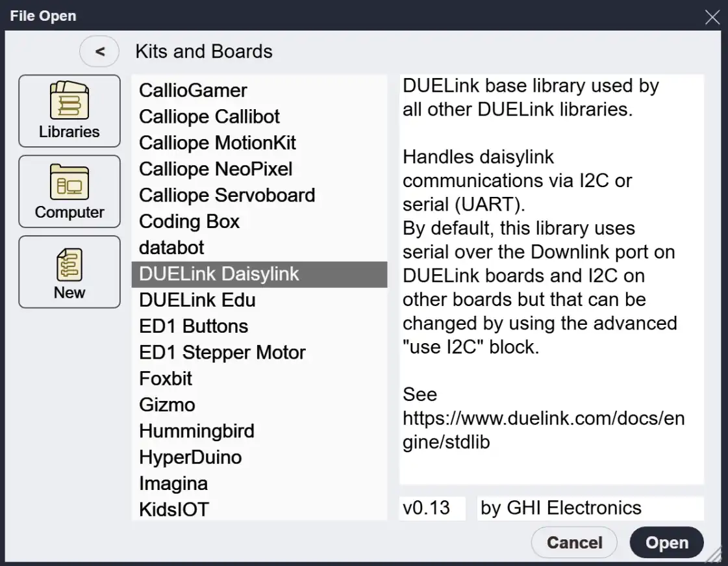
Task: Close the File Open dialog
Action: [712, 17]
